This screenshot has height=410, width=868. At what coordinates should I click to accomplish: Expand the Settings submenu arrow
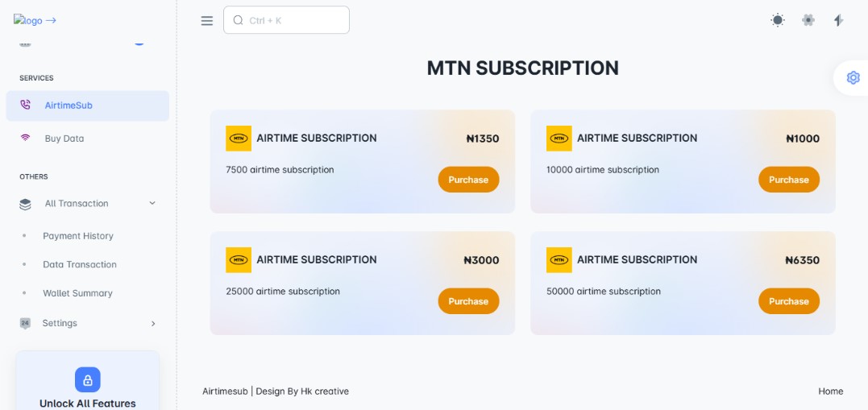[153, 323]
